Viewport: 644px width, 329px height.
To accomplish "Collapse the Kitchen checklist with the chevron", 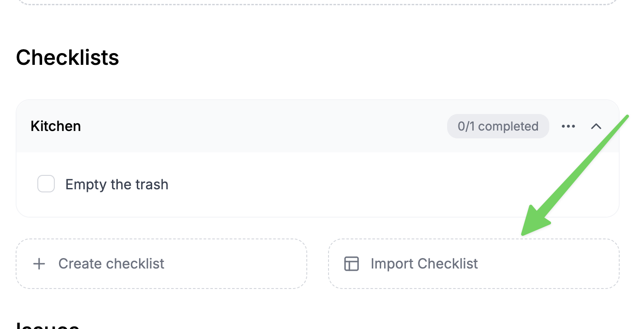I will [x=596, y=126].
